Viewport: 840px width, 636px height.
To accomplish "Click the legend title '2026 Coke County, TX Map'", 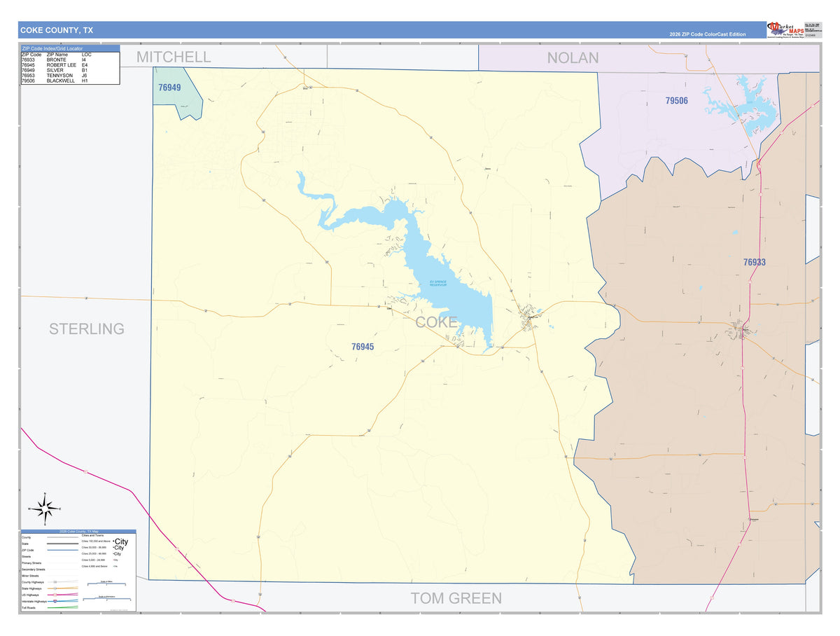I will 78,532.
